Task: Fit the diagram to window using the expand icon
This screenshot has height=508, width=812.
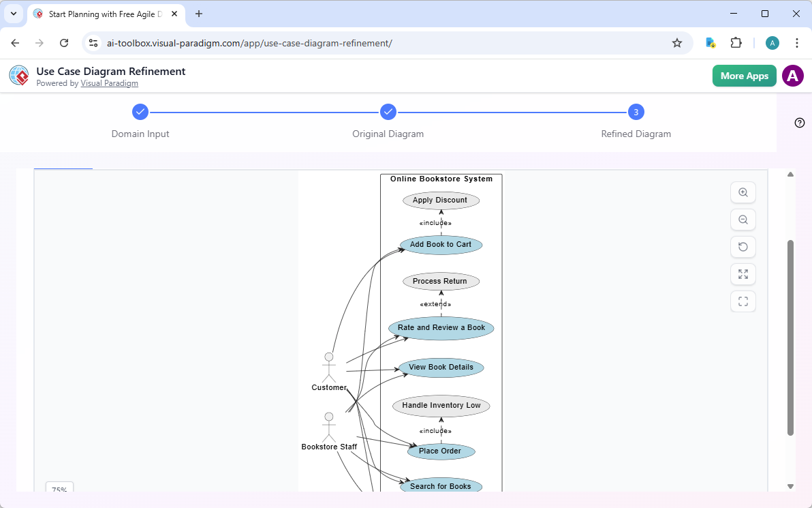Action: pyautogui.click(x=743, y=274)
